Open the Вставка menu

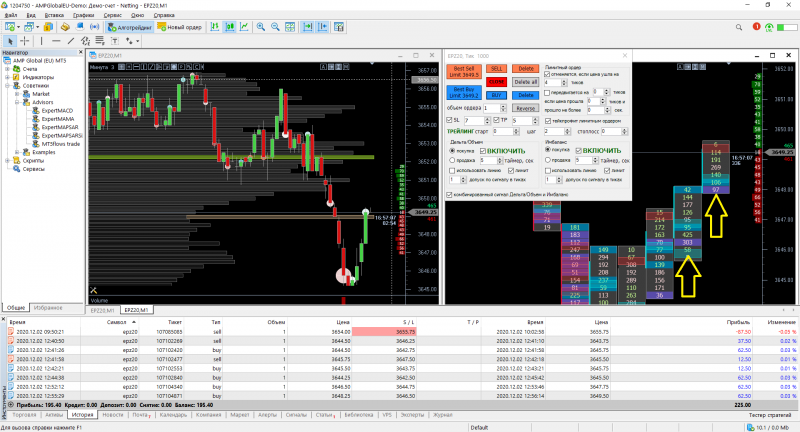pyautogui.click(x=54, y=15)
